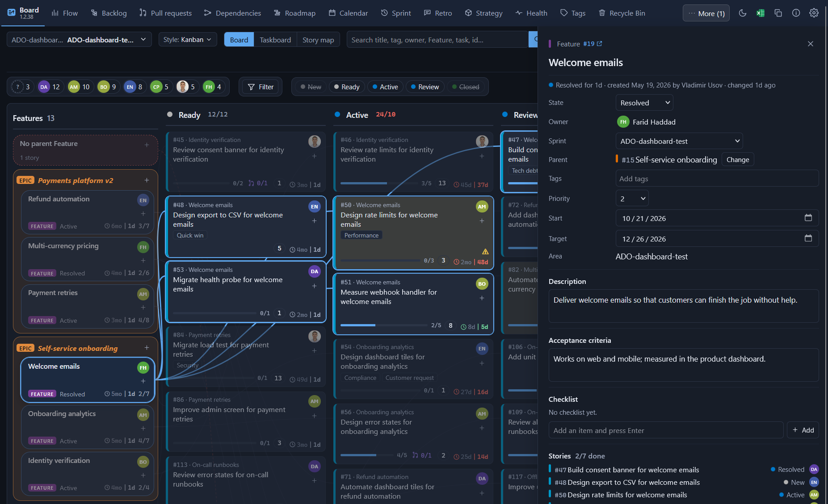Add task to story #48 card
The height and width of the screenshot is (504, 828).
coord(314,221)
